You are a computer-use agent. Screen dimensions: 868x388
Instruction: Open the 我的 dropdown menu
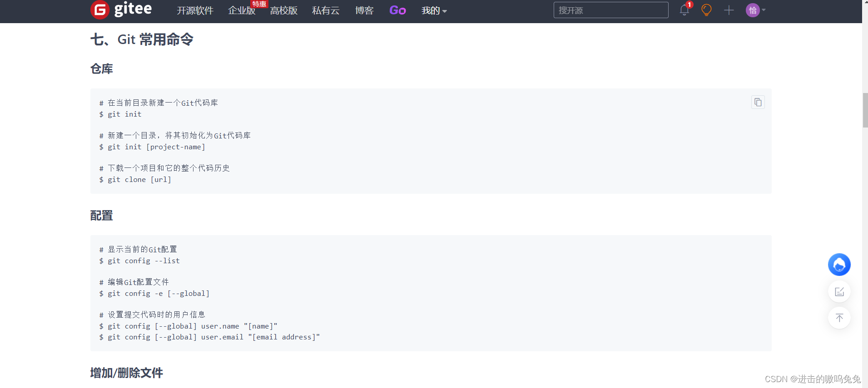pos(434,10)
